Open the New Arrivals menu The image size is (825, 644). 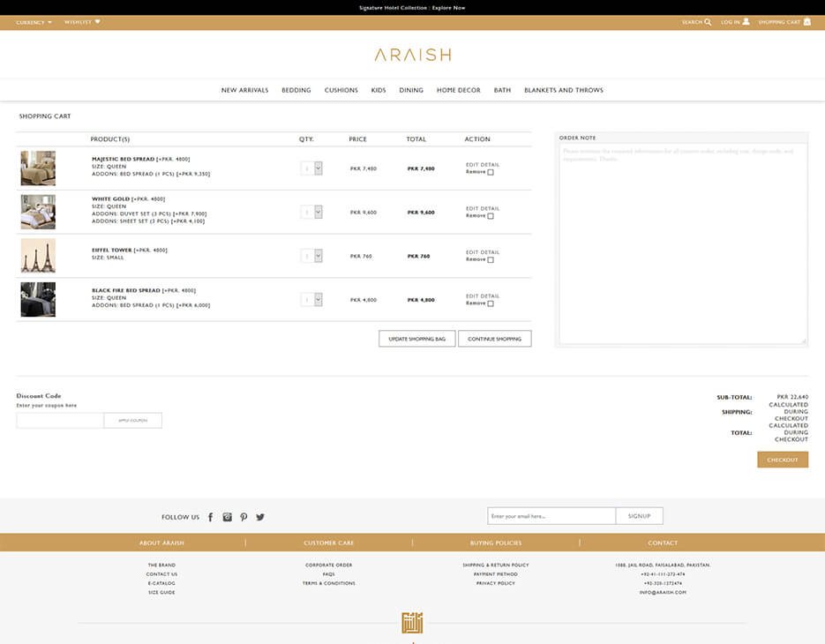(244, 90)
